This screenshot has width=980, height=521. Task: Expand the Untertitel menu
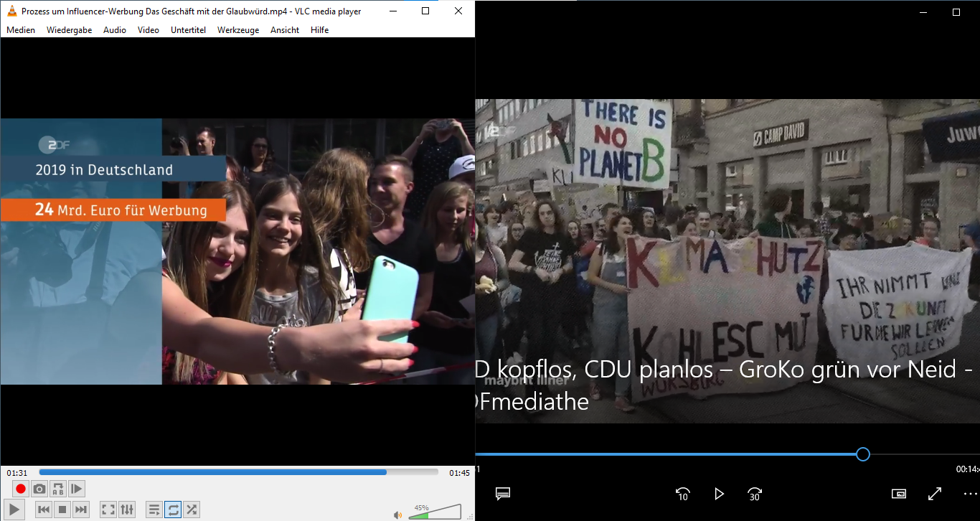[188, 30]
